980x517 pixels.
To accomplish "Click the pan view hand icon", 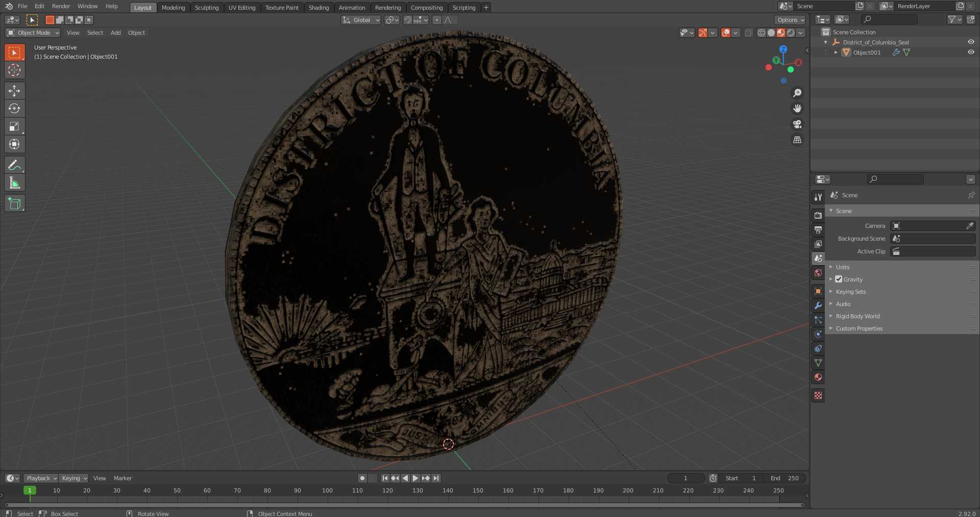I will (797, 108).
